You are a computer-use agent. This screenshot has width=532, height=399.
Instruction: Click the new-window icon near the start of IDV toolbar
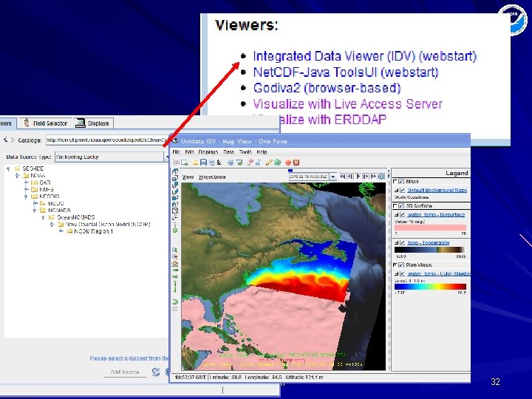pyautogui.click(x=184, y=163)
